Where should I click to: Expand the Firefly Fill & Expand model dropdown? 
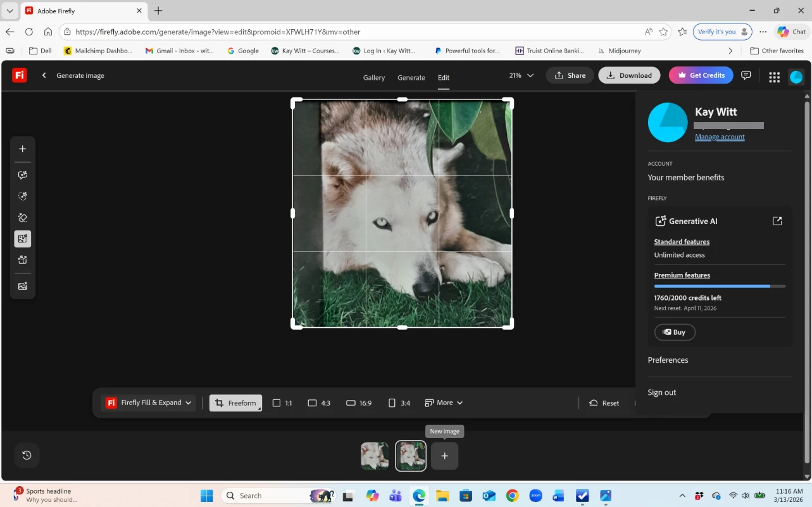tap(149, 403)
